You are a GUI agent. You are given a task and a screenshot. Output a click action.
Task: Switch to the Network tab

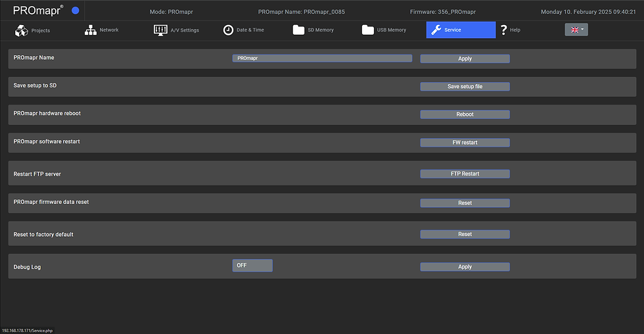pos(109,30)
